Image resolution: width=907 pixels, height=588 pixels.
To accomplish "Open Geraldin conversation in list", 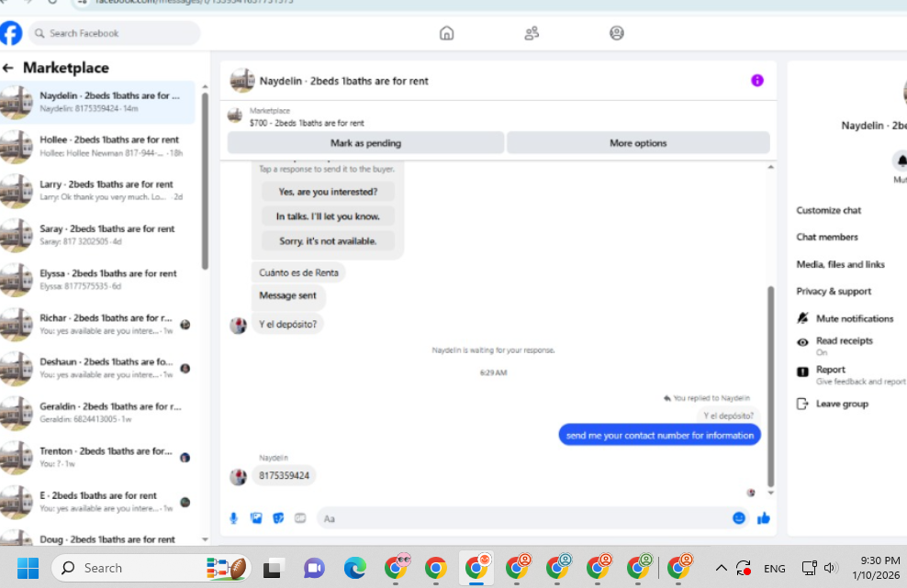I will 97,413.
